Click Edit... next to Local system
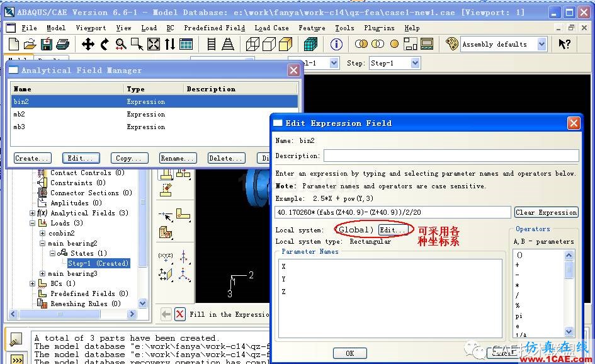 pos(393,230)
